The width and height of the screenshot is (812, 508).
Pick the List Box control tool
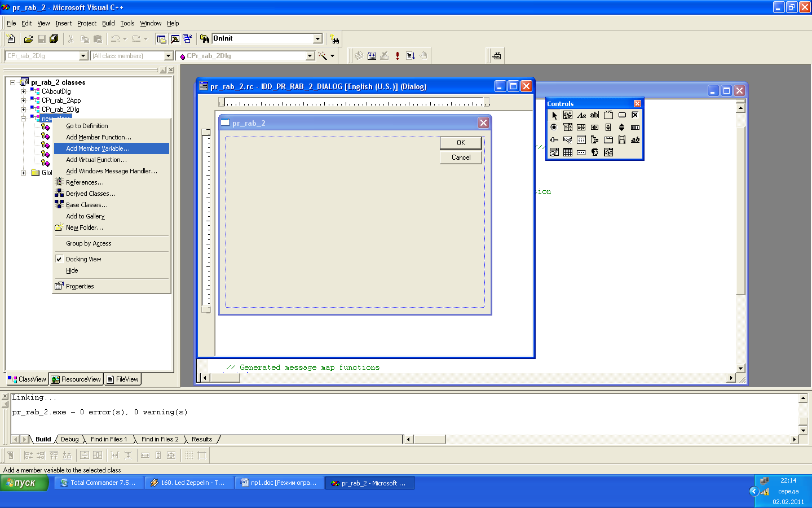pos(581,128)
